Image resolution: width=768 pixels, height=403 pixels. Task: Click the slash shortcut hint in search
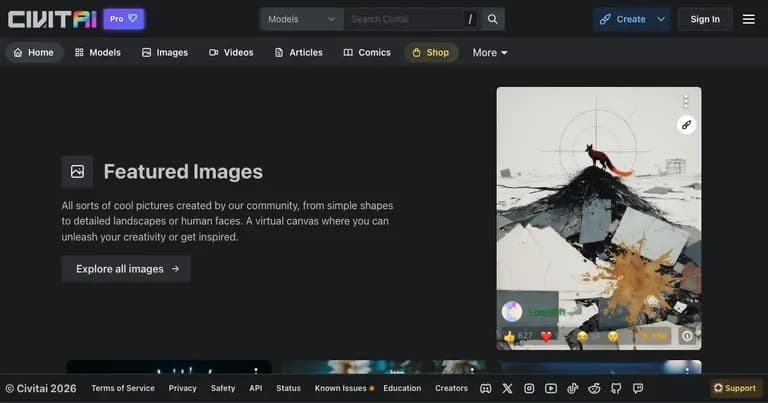click(x=470, y=19)
